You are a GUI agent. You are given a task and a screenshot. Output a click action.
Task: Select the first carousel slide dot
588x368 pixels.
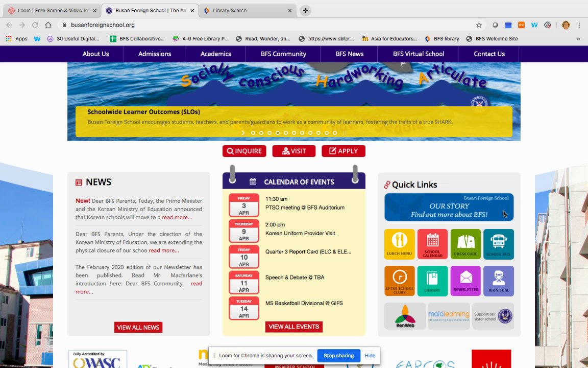(x=253, y=133)
